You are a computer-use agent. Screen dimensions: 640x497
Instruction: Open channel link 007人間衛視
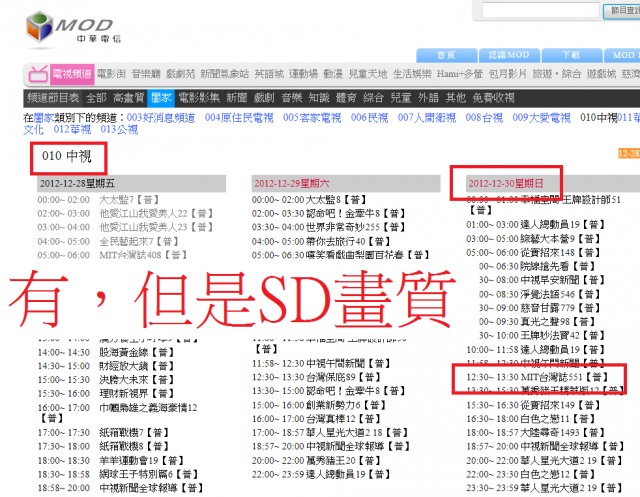[x=427, y=118]
